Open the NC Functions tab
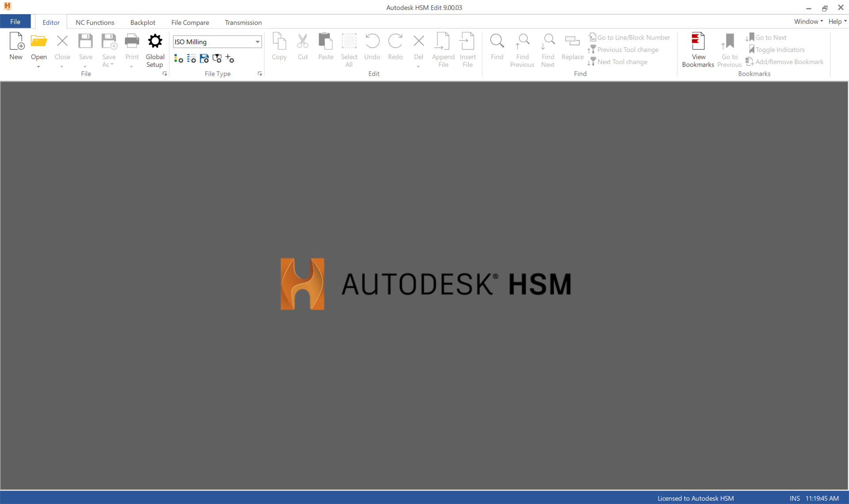This screenshot has width=849, height=504. (95, 22)
